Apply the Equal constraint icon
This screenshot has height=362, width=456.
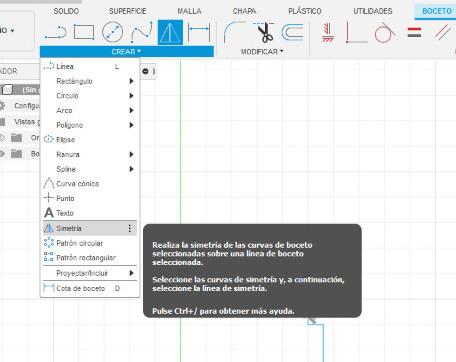coord(414,33)
